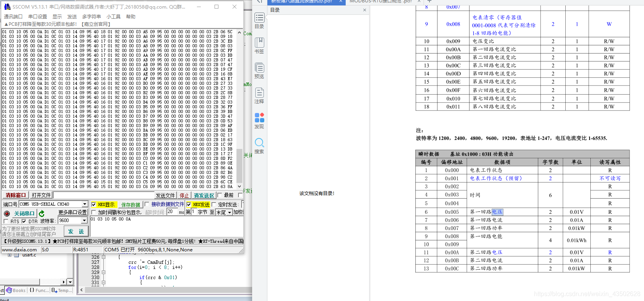The width and height of the screenshot is (644, 301).
Task: Open the 预览 page preview icon
Action: tap(259, 68)
